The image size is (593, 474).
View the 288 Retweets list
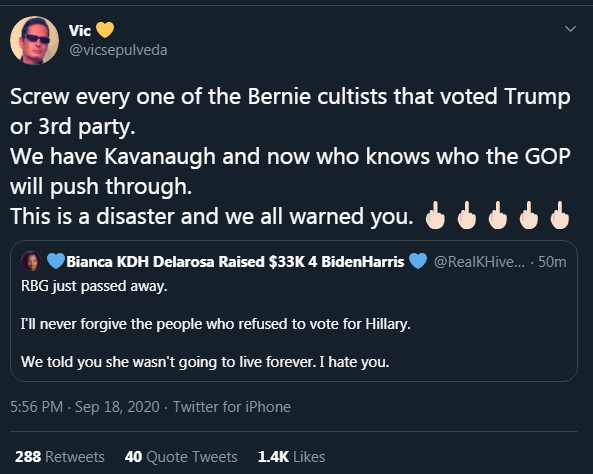click(60, 457)
